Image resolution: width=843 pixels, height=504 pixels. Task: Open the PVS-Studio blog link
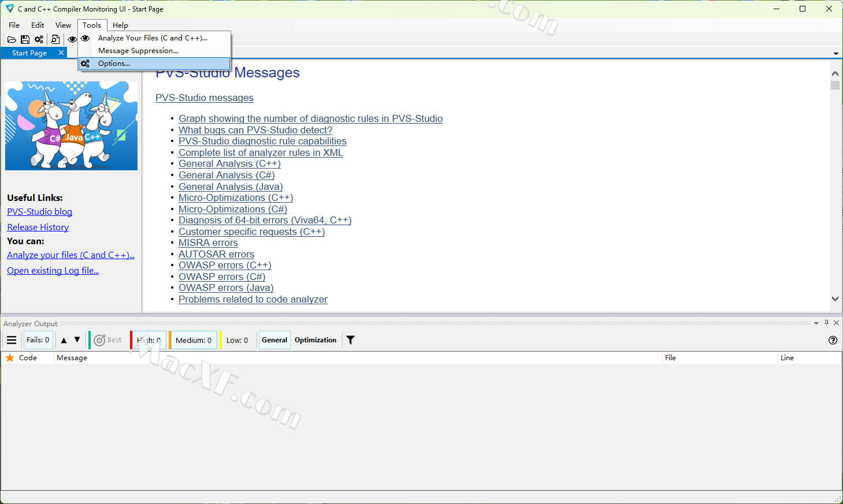39,212
